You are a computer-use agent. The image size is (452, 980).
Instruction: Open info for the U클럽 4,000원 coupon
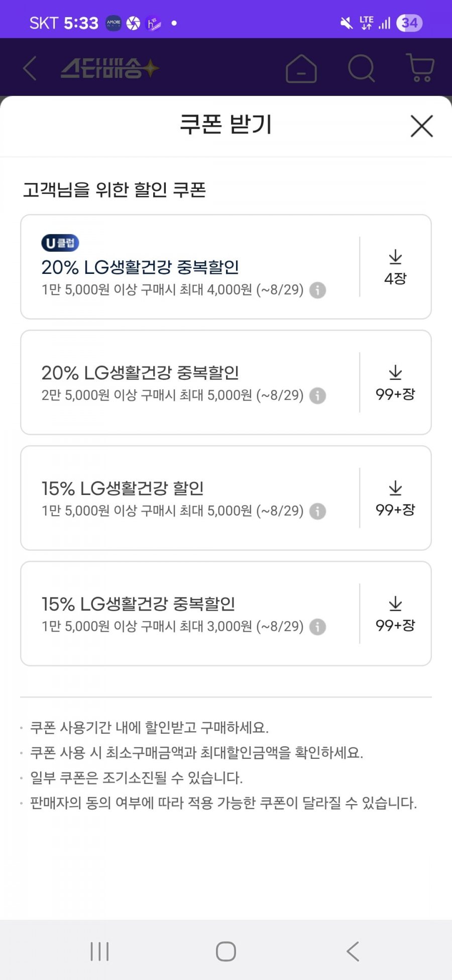click(317, 290)
